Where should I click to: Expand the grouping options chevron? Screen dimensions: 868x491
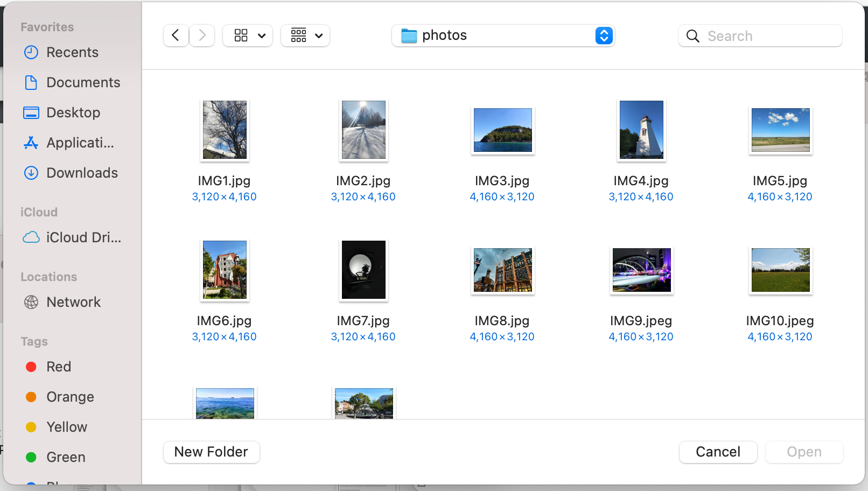coord(319,36)
